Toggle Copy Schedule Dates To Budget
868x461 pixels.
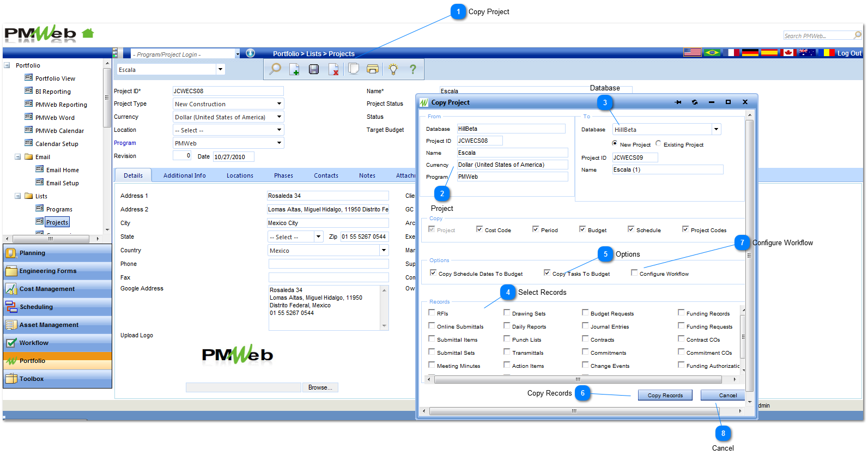[x=433, y=272]
